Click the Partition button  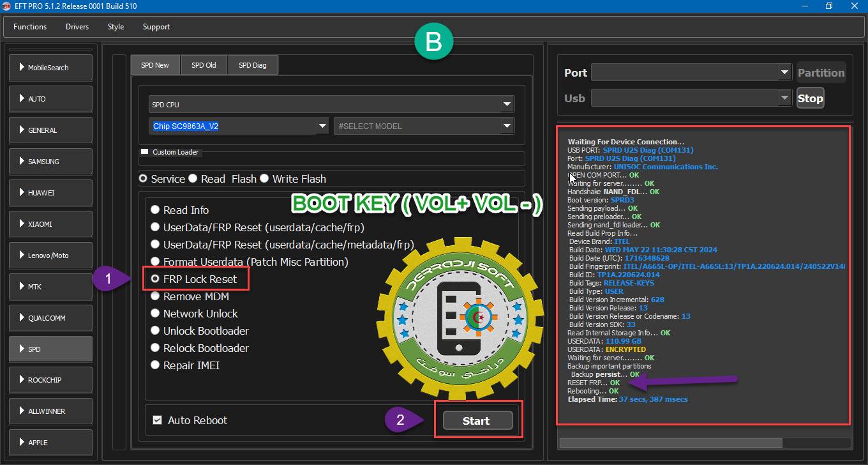point(821,73)
